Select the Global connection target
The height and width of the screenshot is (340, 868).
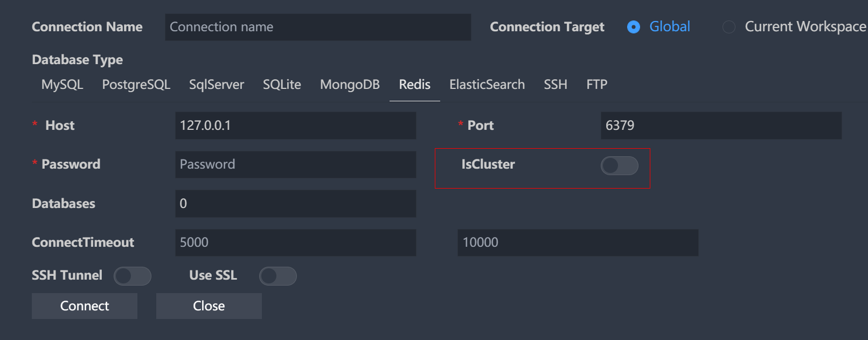(633, 26)
